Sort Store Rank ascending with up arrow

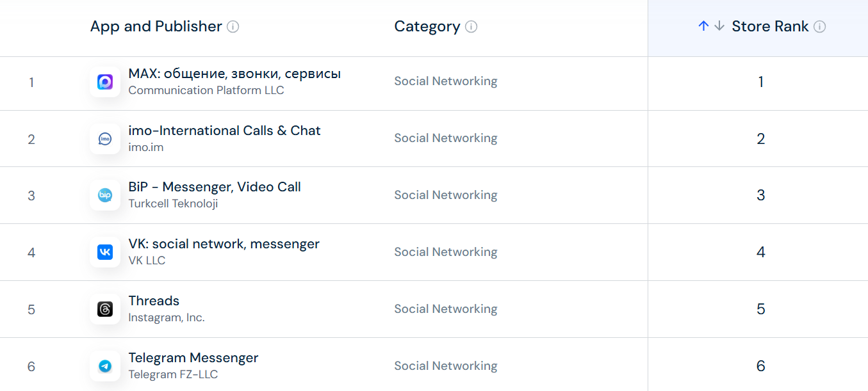[703, 26]
